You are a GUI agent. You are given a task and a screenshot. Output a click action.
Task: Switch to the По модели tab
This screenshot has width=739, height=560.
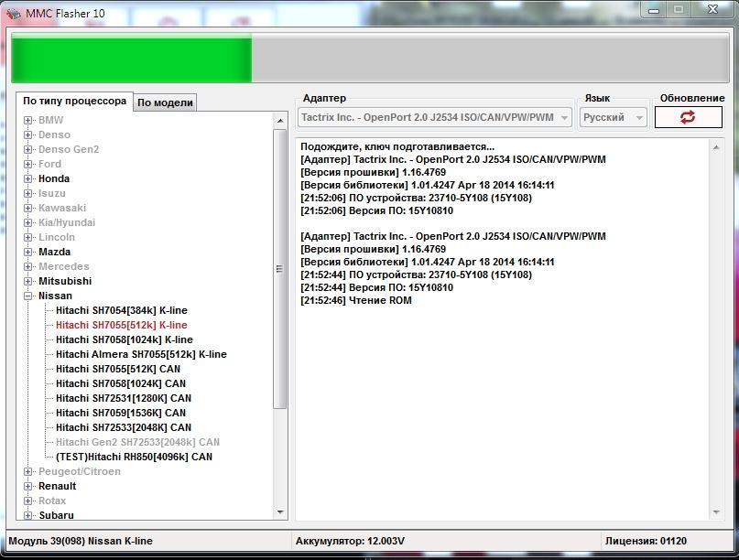pos(165,102)
